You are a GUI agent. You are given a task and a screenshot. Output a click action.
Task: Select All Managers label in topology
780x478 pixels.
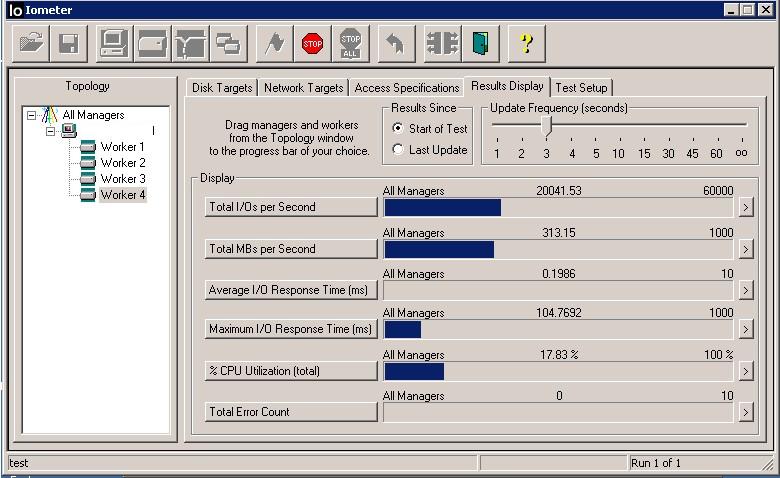(93, 115)
